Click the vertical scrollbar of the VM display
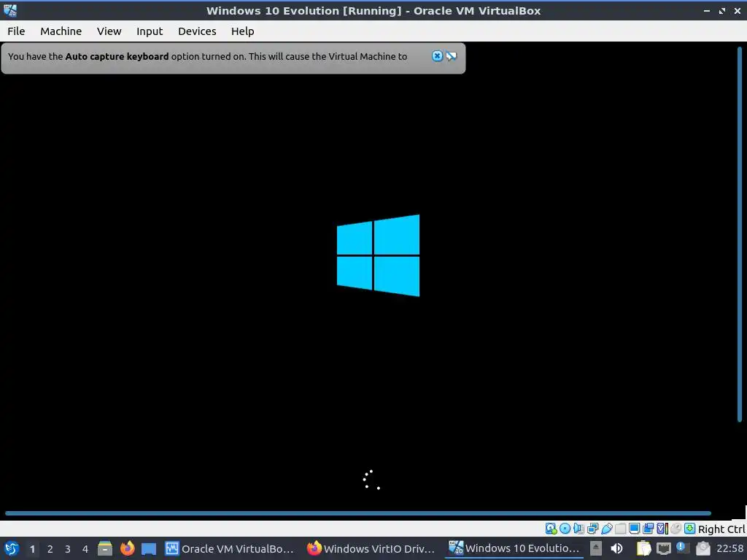 click(740, 234)
